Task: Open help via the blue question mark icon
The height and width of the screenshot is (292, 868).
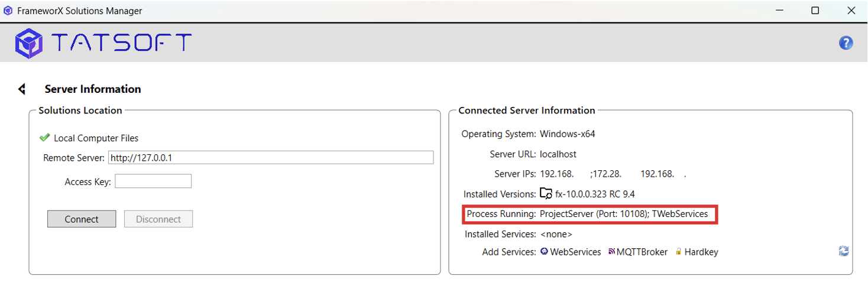Action: pyautogui.click(x=846, y=43)
